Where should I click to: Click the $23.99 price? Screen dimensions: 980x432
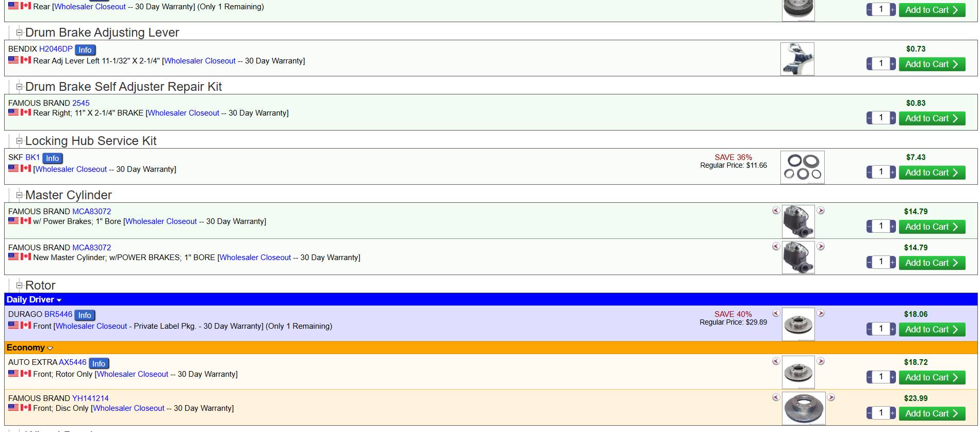click(x=916, y=398)
